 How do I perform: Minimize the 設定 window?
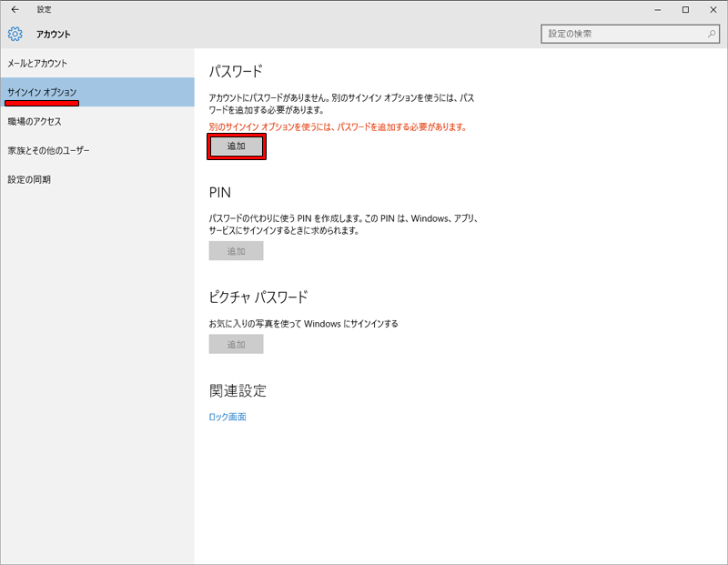[x=657, y=9]
